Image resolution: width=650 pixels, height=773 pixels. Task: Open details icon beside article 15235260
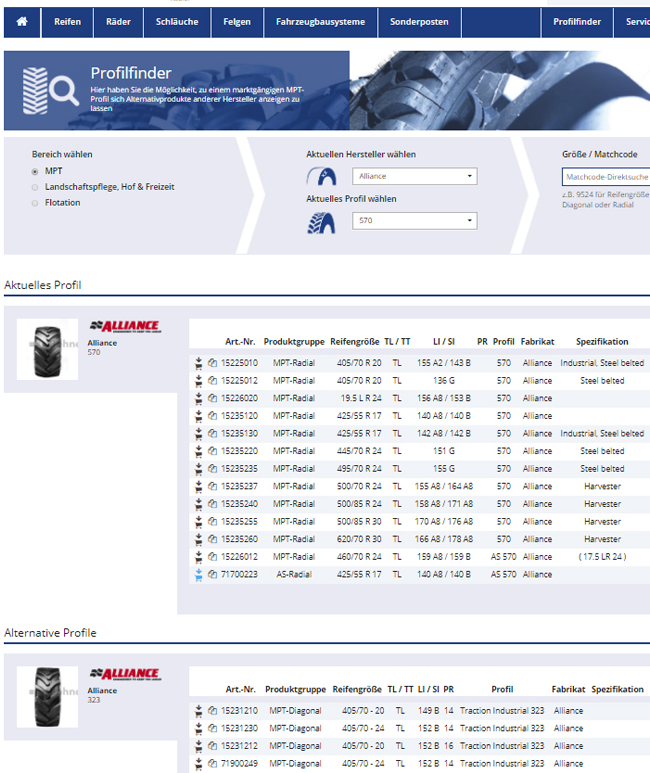[x=212, y=539]
